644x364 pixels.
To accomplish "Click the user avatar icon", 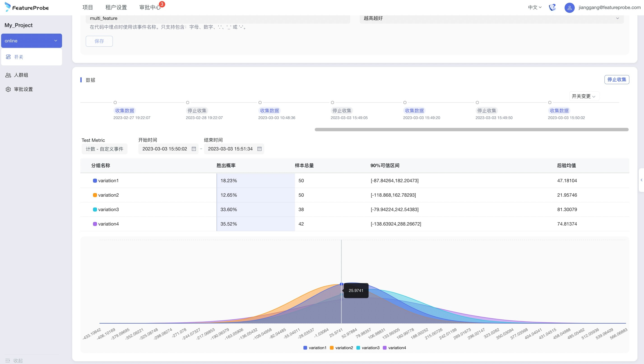I will click(x=570, y=8).
